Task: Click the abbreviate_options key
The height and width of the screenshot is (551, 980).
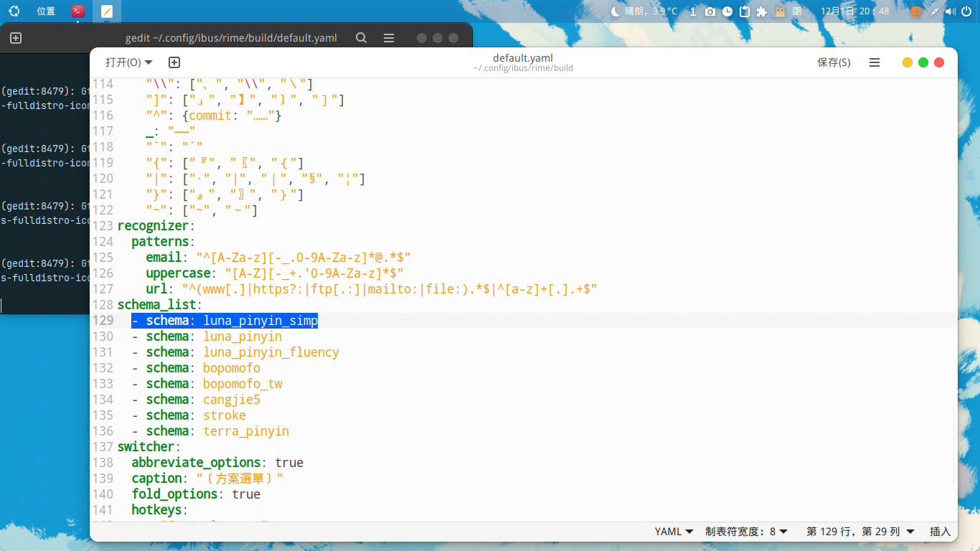Action: click(x=196, y=463)
